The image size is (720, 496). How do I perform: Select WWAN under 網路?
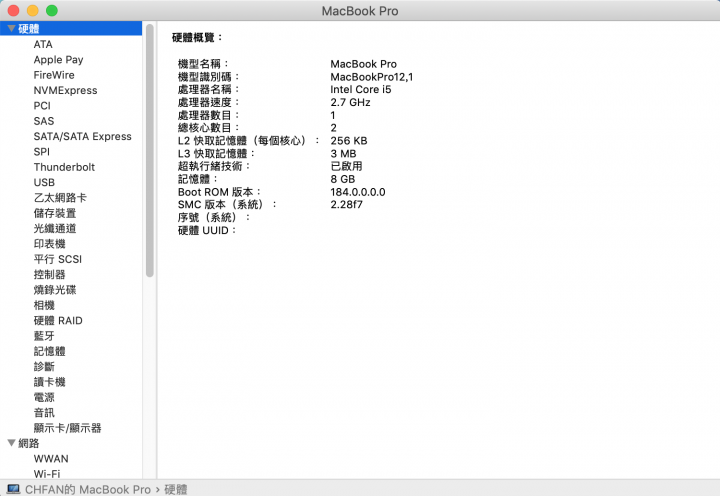coord(51,459)
